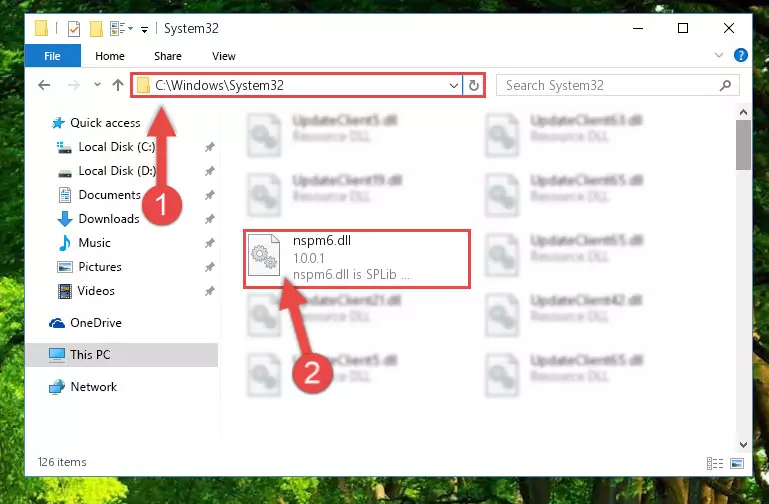Viewport: 769px width, 504px height.
Task: Click the pin icon next to Downloads
Action: (209, 219)
